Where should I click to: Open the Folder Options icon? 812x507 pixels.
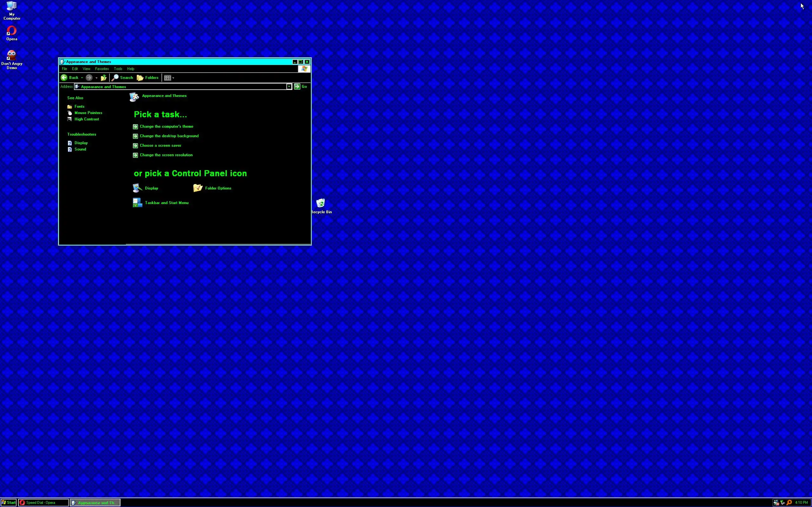point(198,188)
